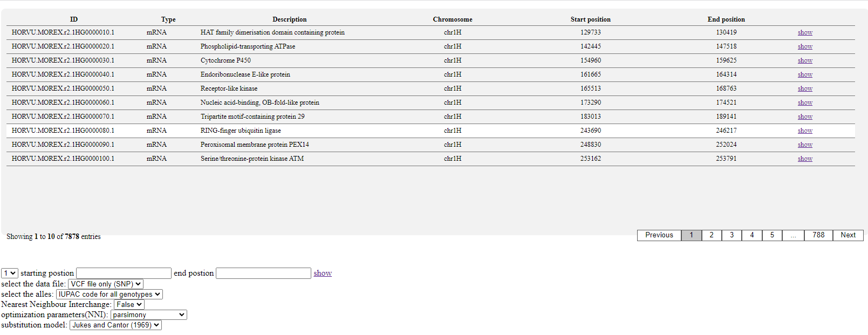
Task: Click show link next to end position field
Action: pos(323,273)
